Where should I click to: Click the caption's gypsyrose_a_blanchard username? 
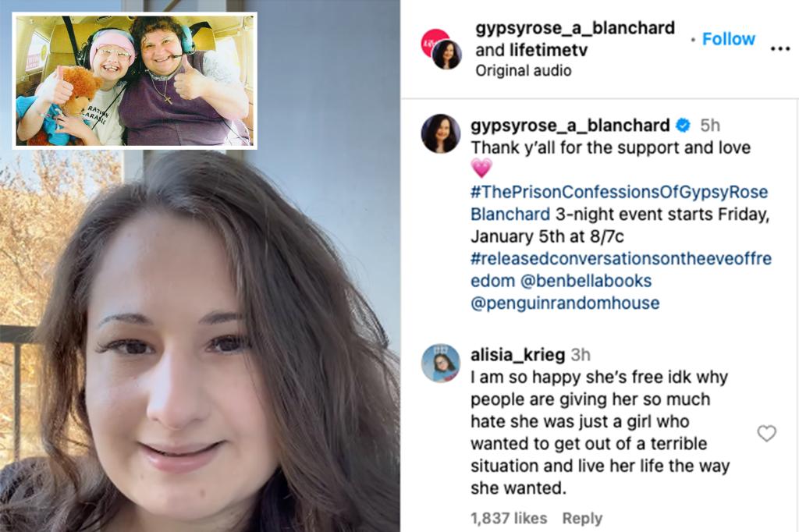[x=570, y=126]
